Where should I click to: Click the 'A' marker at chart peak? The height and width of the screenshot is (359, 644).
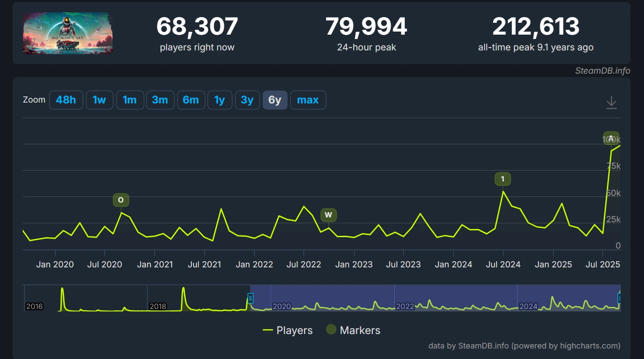611,138
